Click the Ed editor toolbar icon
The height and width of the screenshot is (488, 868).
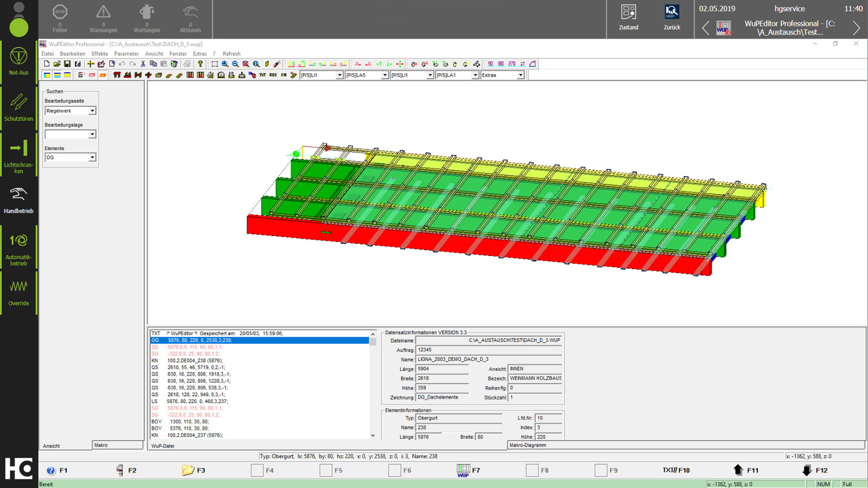[78, 64]
